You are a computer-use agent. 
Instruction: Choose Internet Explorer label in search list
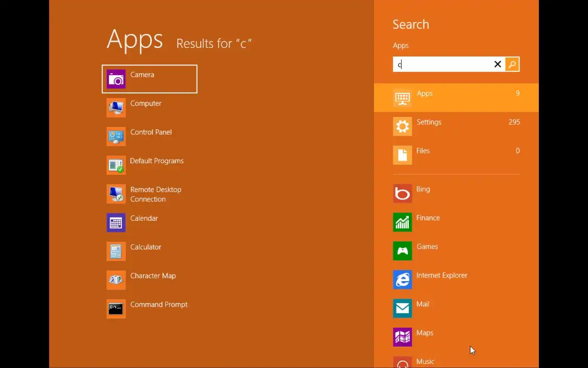click(x=442, y=276)
